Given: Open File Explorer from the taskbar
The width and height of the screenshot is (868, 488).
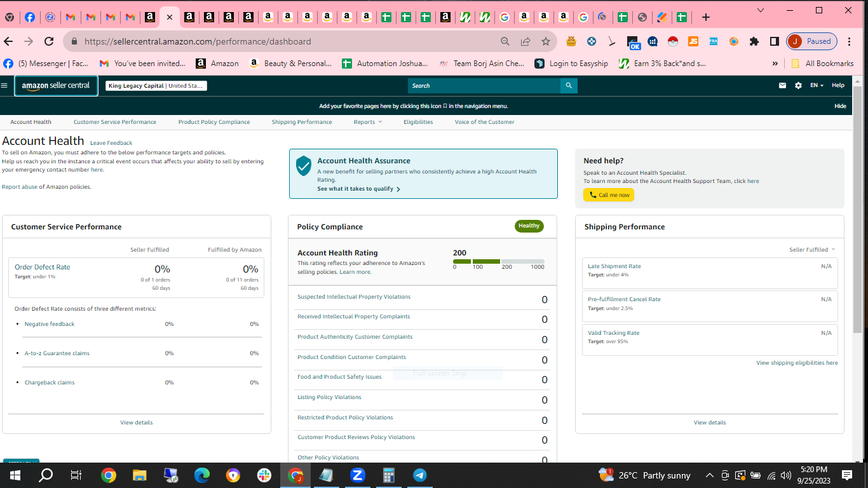Looking at the screenshot, I should click(x=139, y=475).
